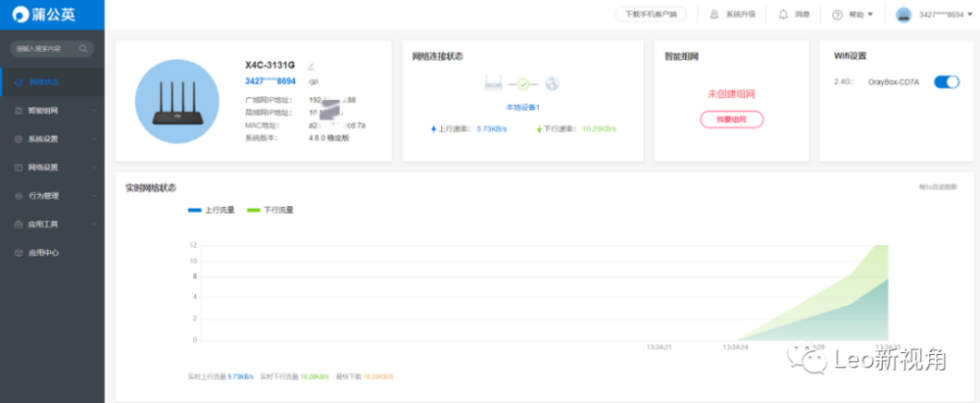This screenshot has height=403, width=980.
Task: Click the green checkmark connection status icon
Action: (x=523, y=84)
